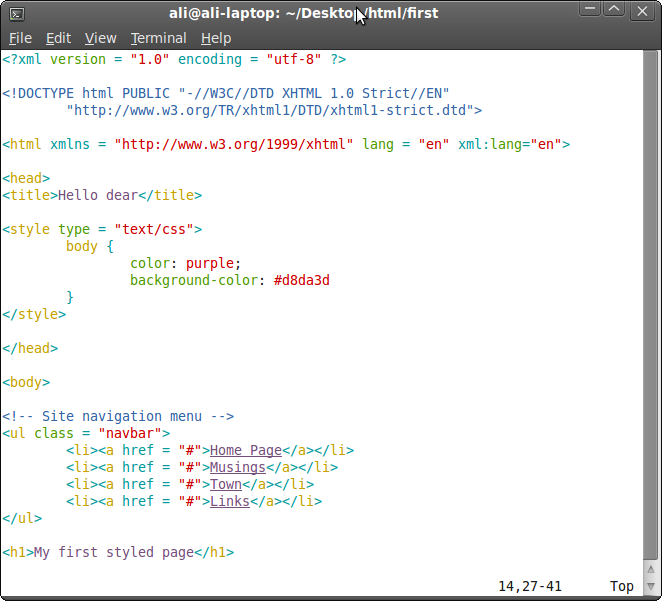The image size is (662, 601).
Task: Click the '</ul>' closing tag
Action: 22,518
